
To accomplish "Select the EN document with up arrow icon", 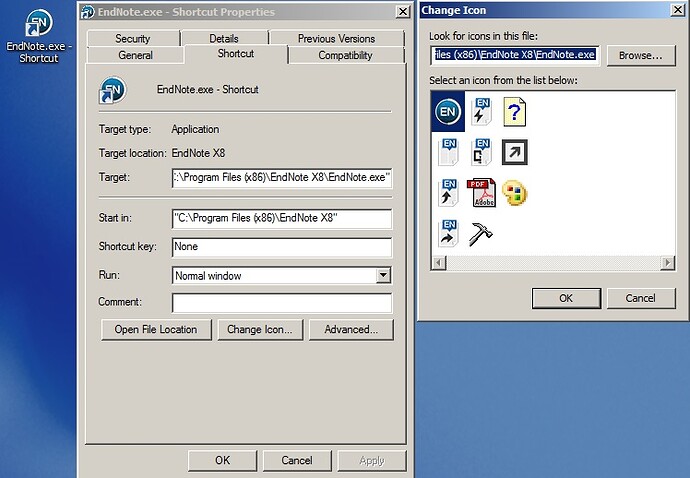I will (448, 192).
